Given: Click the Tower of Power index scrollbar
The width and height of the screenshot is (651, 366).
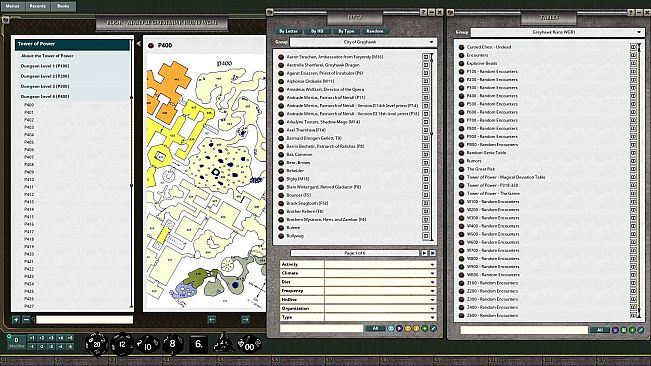Looking at the screenshot, I should click(x=132, y=174).
